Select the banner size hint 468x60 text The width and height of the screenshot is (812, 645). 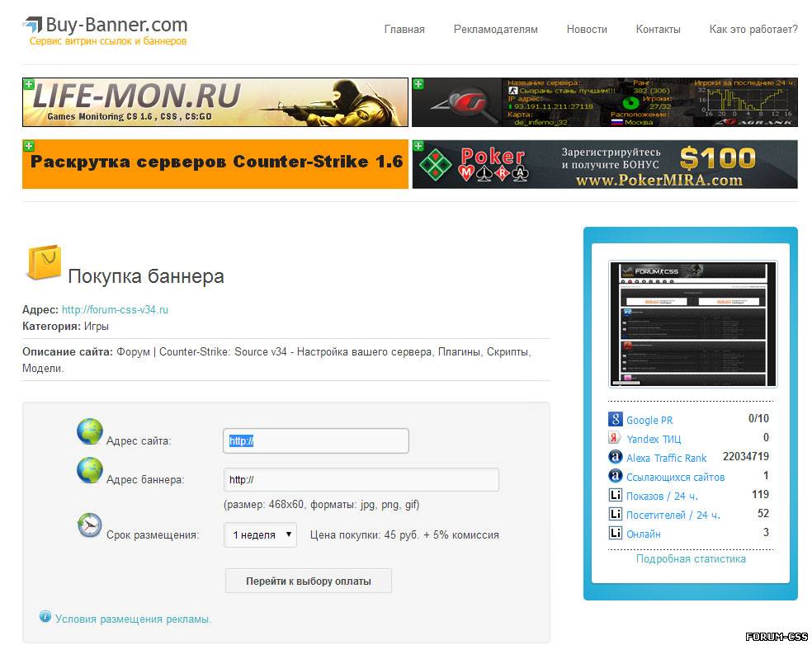point(322,504)
